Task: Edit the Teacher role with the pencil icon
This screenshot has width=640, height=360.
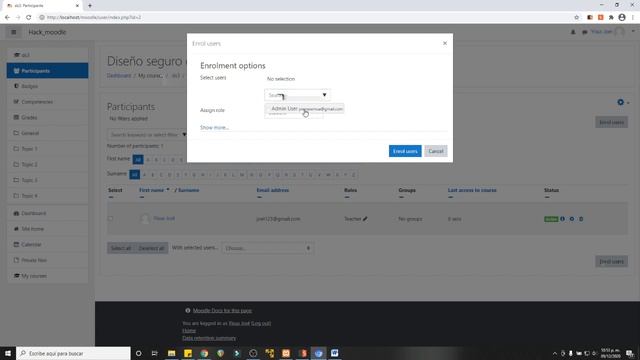Action: click(365, 219)
